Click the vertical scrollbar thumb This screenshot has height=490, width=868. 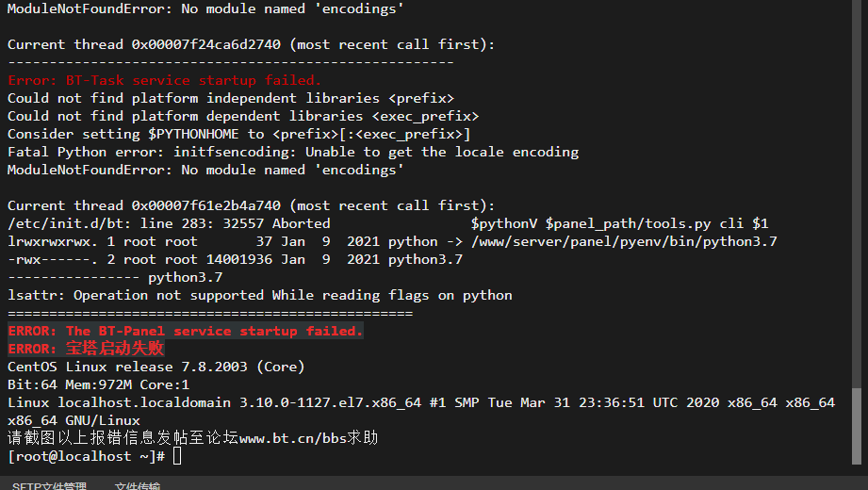click(x=857, y=426)
